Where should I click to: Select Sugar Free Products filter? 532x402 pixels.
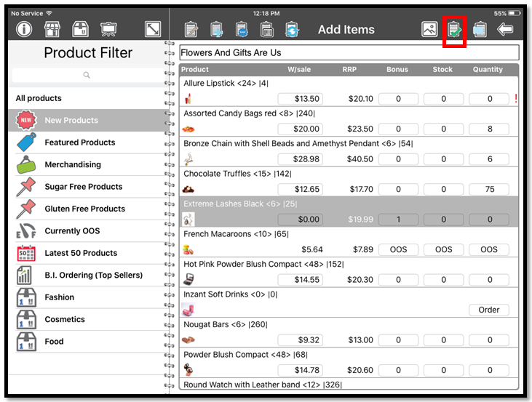pyautogui.click(x=90, y=186)
